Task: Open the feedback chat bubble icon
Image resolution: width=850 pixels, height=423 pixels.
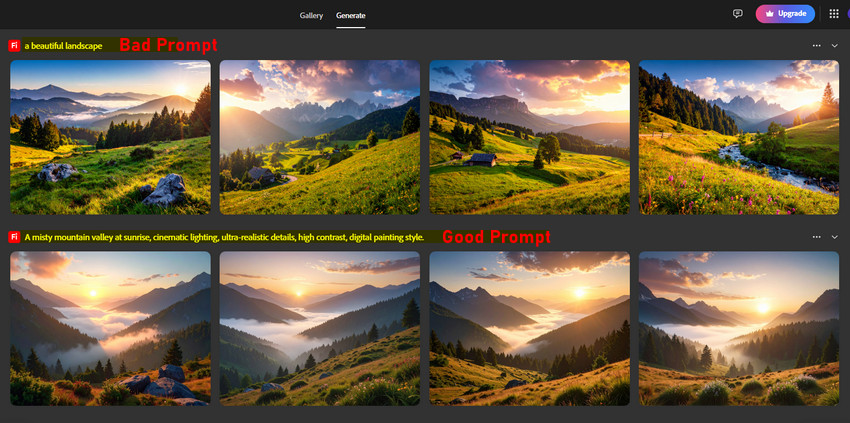Action: click(x=738, y=14)
